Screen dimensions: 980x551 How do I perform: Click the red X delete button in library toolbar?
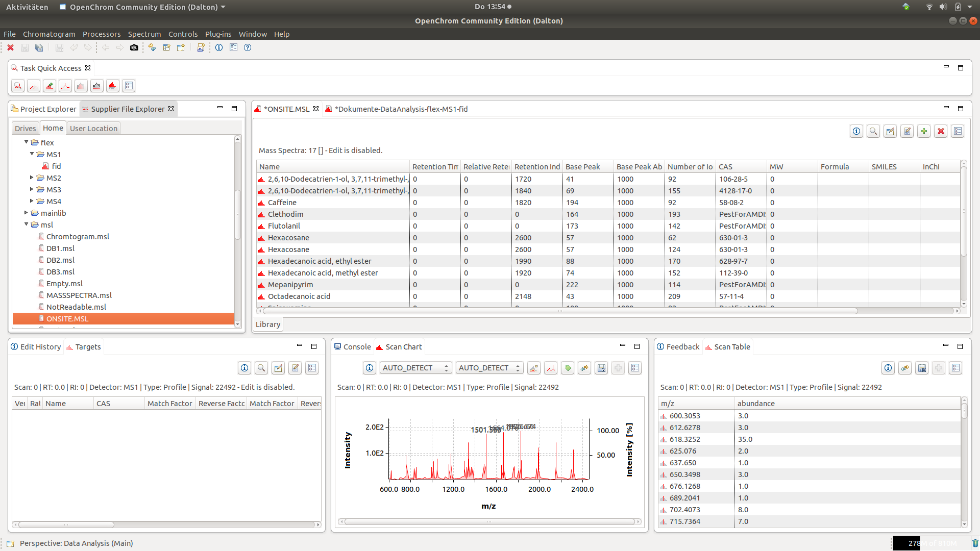[x=941, y=132]
